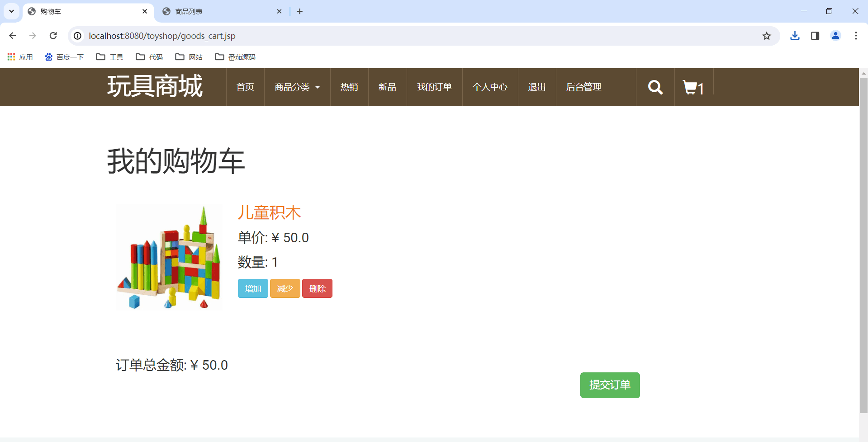Click the 订单总金额: ¥ 50.0 text
The height and width of the screenshot is (442, 868).
click(172, 365)
